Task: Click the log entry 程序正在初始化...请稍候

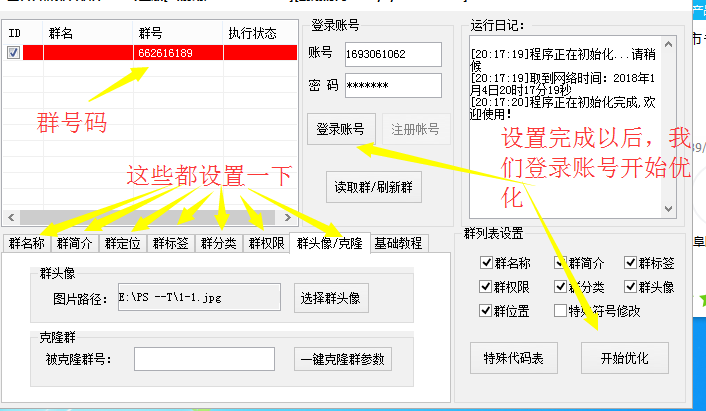Action: [563, 60]
